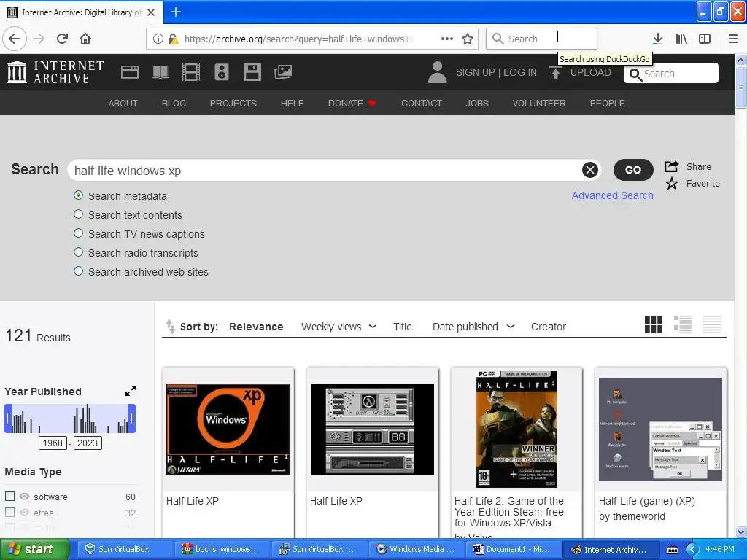The width and height of the screenshot is (747, 560).
Task: Open page actions three-dot menu
Action: pyautogui.click(x=447, y=39)
